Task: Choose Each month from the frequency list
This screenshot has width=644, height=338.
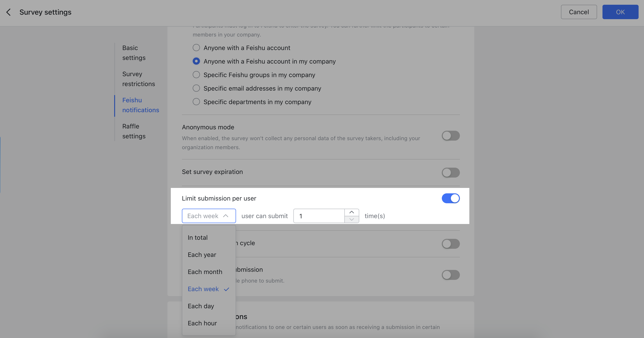Action: [x=205, y=272]
